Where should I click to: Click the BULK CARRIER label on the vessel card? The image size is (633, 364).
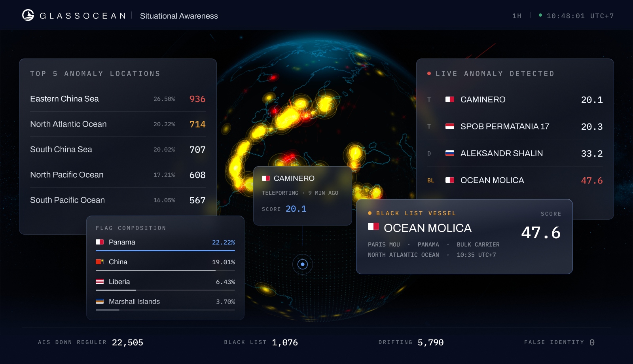click(x=478, y=245)
